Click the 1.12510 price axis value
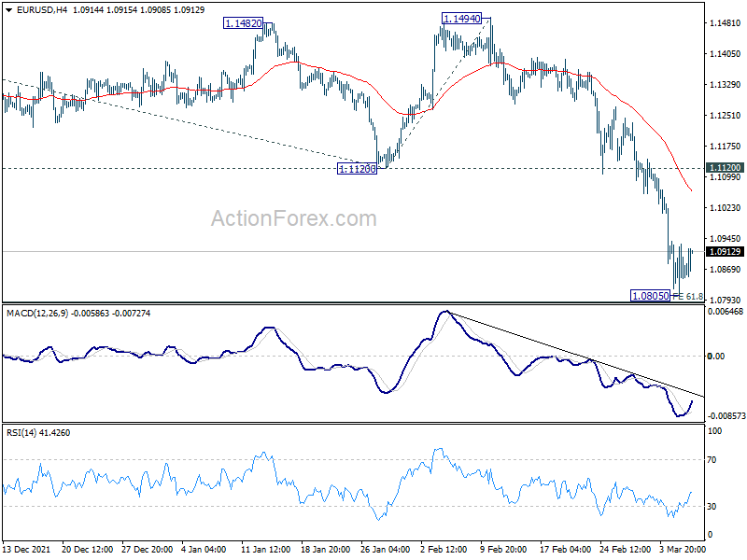Image resolution: width=747 pixels, height=560 pixels. click(726, 115)
